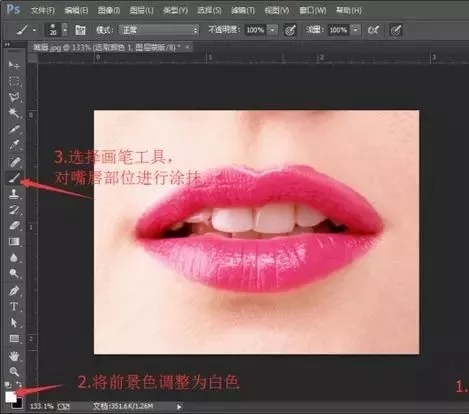
Task: Click the 文档:351.6K/1.26M status text
Action: tap(123, 406)
